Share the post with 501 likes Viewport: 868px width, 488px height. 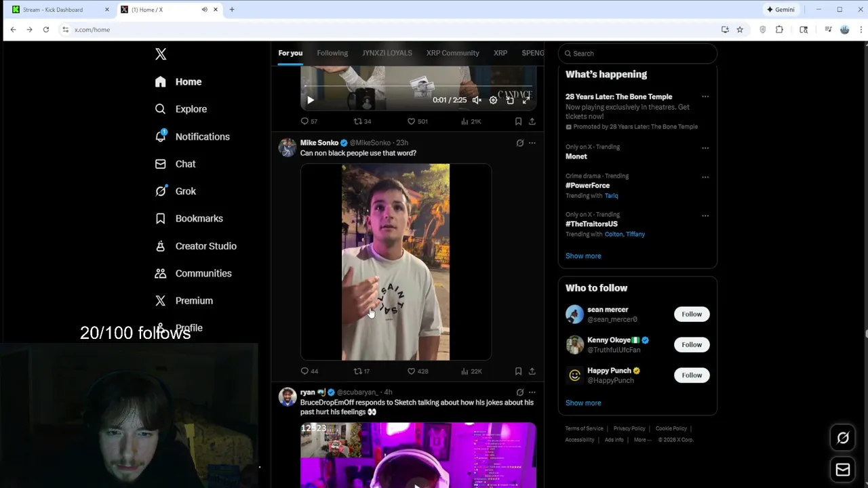pos(532,121)
